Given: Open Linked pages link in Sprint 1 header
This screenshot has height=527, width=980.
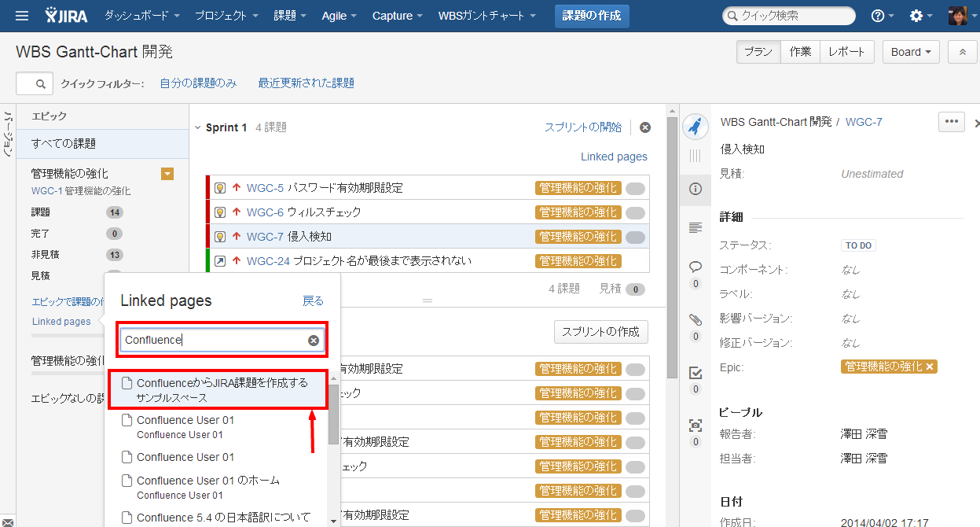Looking at the screenshot, I should coord(615,157).
